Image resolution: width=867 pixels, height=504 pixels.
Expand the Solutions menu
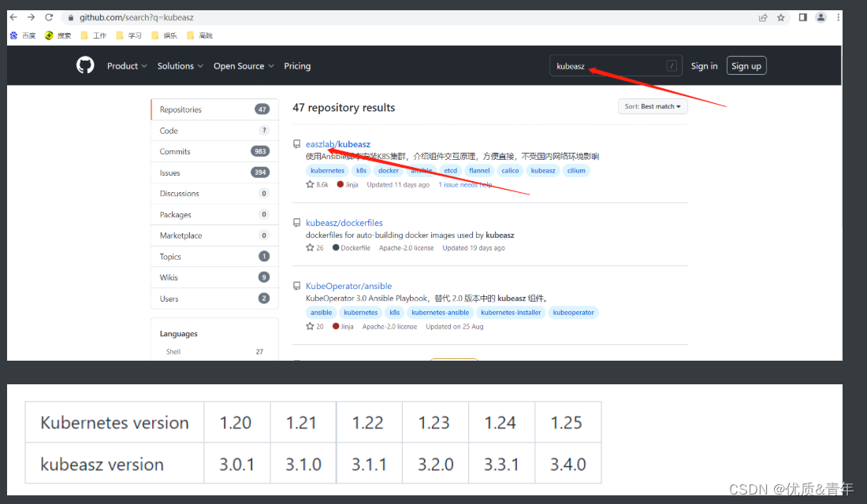(x=180, y=66)
